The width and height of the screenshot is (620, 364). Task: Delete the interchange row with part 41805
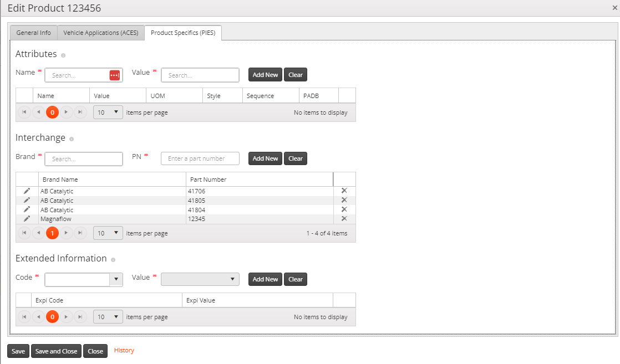point(344,200)
